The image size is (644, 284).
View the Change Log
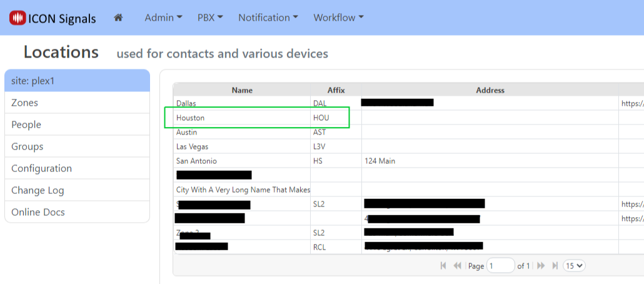(x=77, y=190)
